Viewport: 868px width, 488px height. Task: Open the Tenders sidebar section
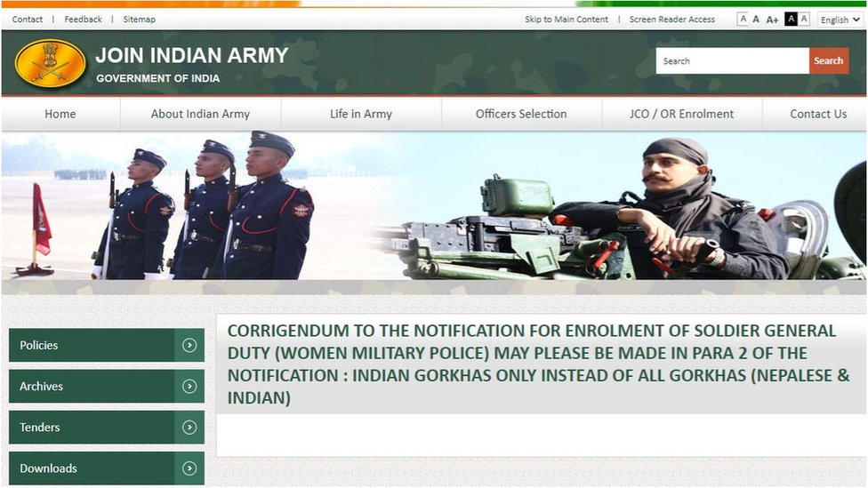pos(107,428)
